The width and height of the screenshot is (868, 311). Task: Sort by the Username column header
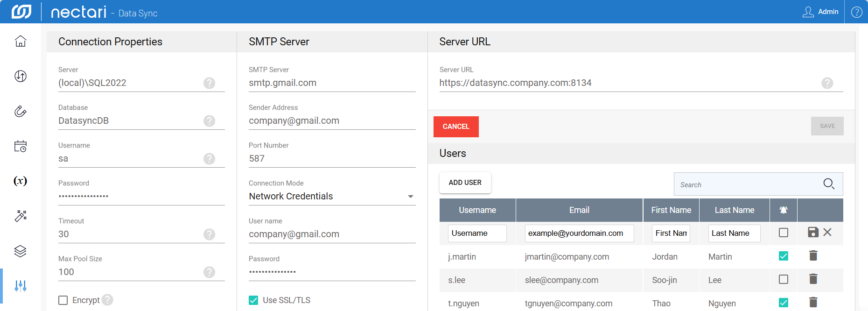[477, 210]
